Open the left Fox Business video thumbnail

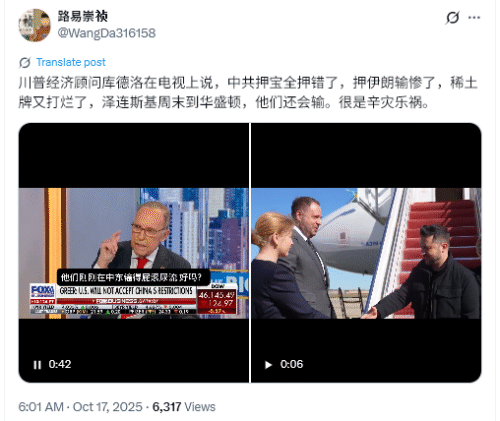pos(134,253)
